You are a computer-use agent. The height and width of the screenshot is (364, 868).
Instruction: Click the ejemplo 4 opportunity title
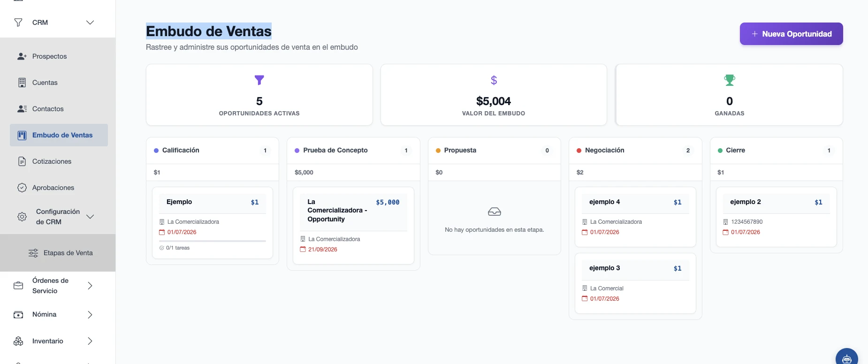(x=605, y=202)
